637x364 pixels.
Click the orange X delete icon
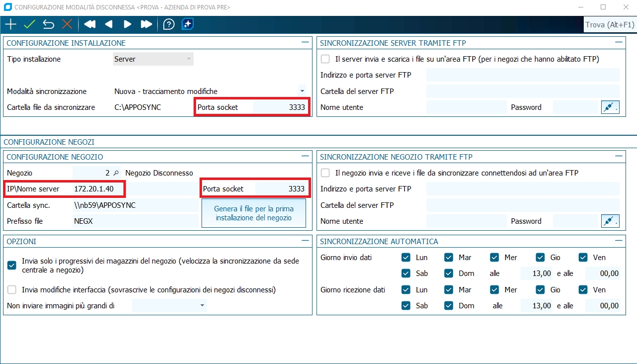tap(67, 24)
